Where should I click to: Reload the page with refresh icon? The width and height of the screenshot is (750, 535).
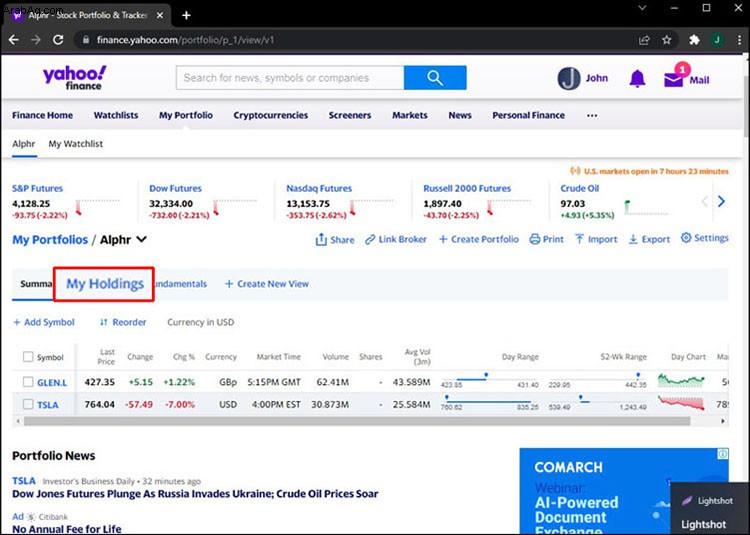point(58,40)
